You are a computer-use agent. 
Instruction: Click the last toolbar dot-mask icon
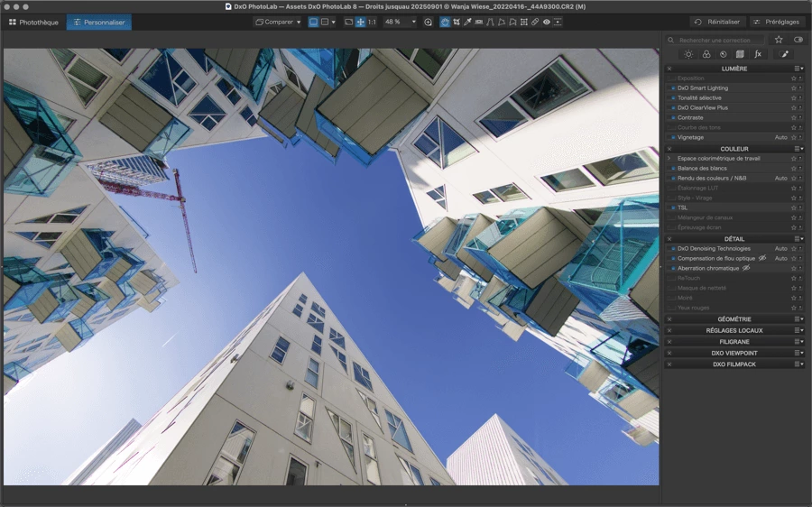[558, 23]
